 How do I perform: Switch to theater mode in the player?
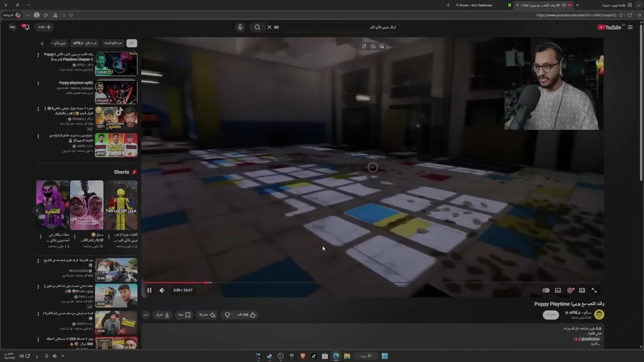click(582, 290)
